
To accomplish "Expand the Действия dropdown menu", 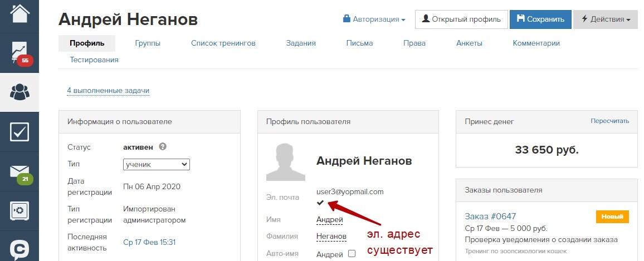I will tap(606, 19).
